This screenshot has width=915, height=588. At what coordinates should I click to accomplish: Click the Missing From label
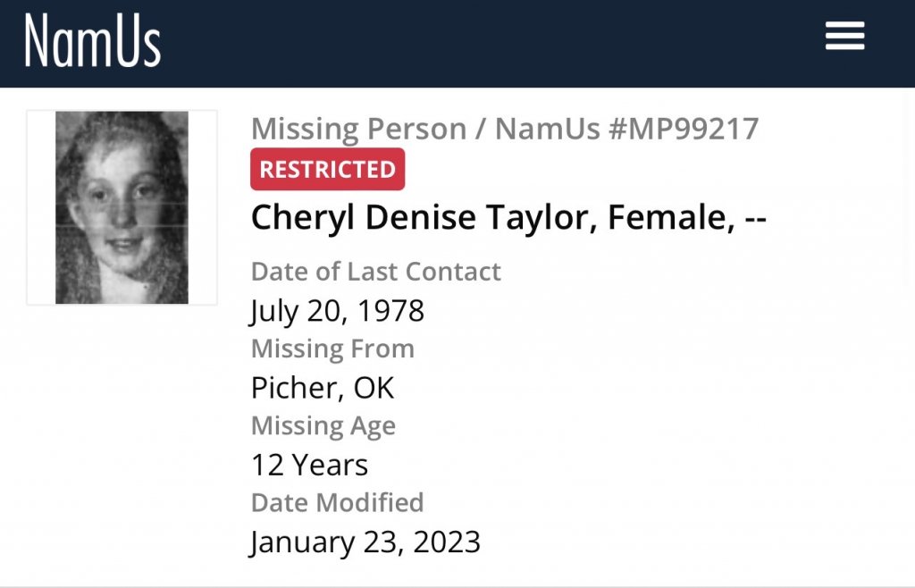click(332, 349)
